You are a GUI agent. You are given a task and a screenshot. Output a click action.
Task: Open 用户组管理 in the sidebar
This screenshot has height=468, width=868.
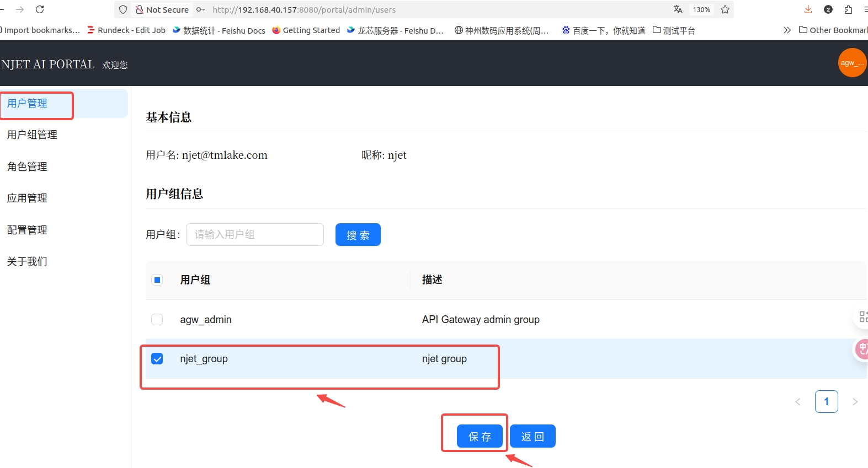[32, 135]
